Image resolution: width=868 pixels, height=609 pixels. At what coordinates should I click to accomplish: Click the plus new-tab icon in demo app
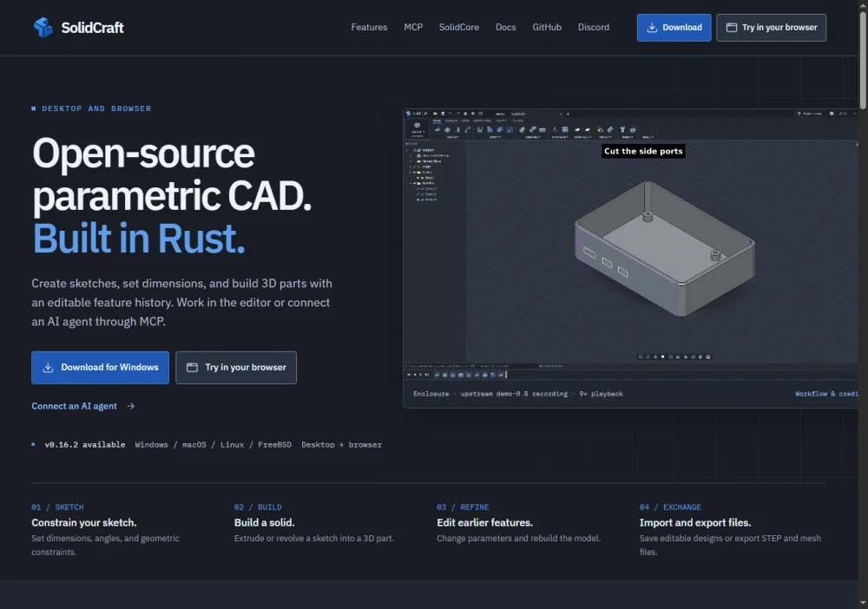pyautogui.click(x=568, y=114)
